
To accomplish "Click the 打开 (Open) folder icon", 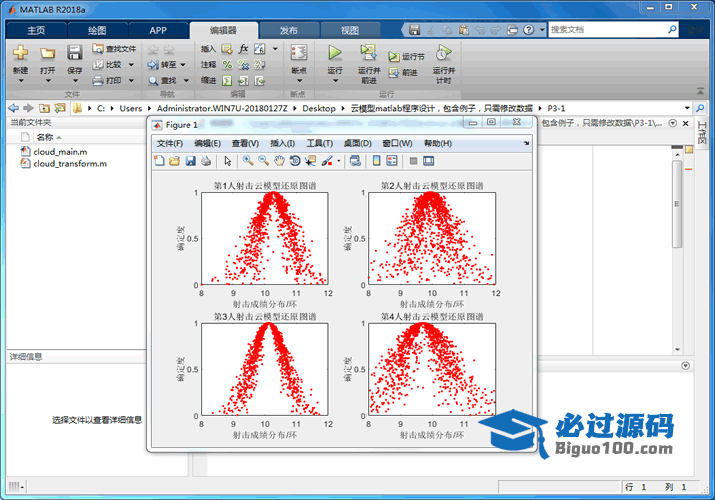I will [47, 53].
